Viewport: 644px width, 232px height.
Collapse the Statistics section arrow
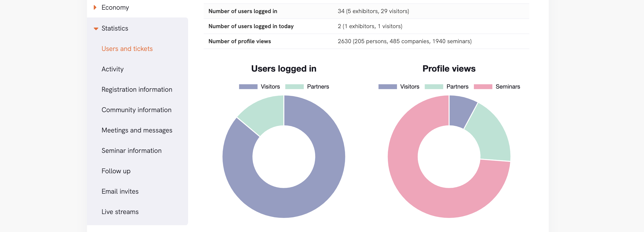tap(96, 28)
